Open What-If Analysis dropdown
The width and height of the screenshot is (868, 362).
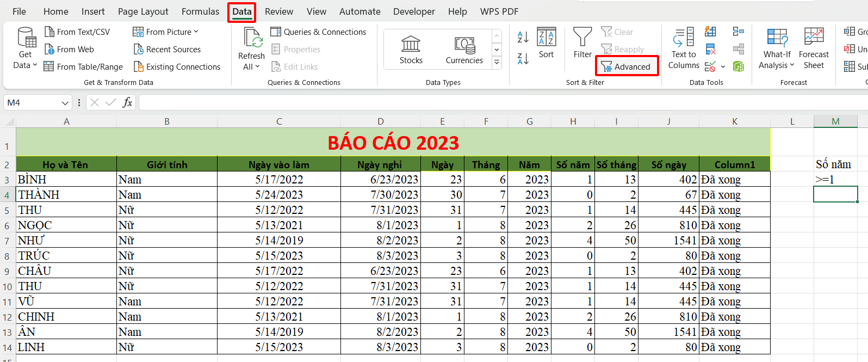(x=777, y=49)
